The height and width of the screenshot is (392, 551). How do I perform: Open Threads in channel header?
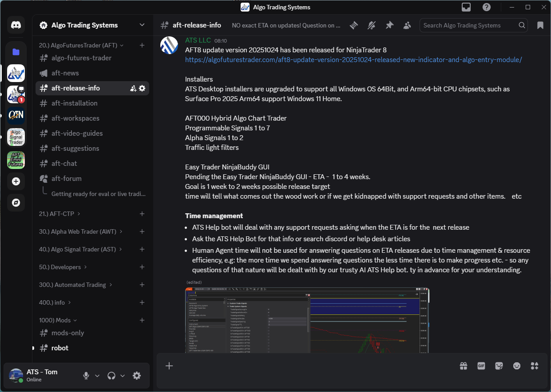(x=354, y=25)
